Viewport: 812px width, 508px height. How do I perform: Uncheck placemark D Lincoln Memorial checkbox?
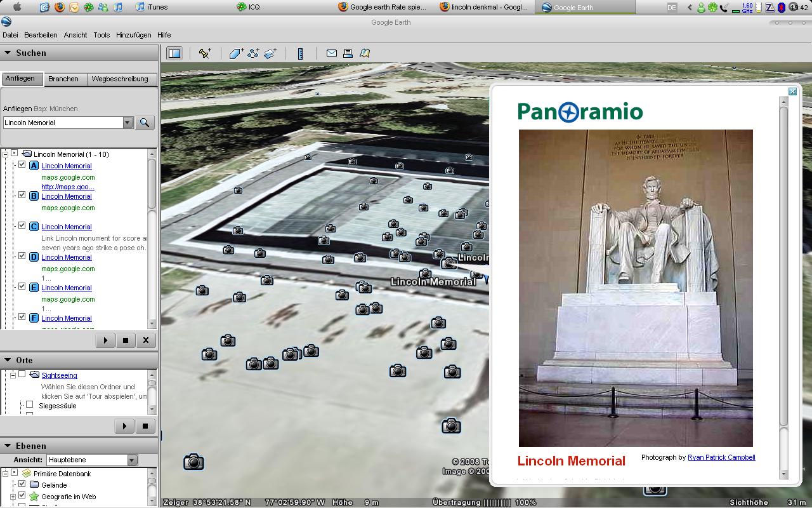pos(22,256)
